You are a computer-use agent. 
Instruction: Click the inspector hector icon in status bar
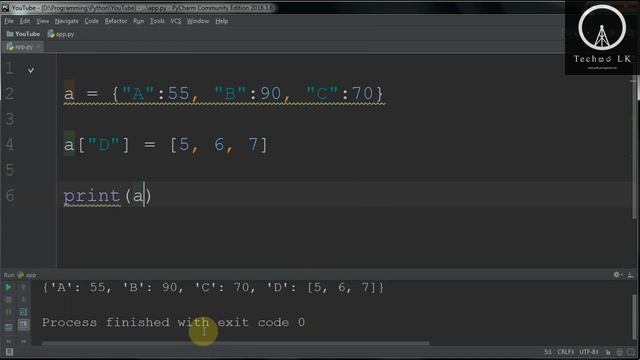620,352
